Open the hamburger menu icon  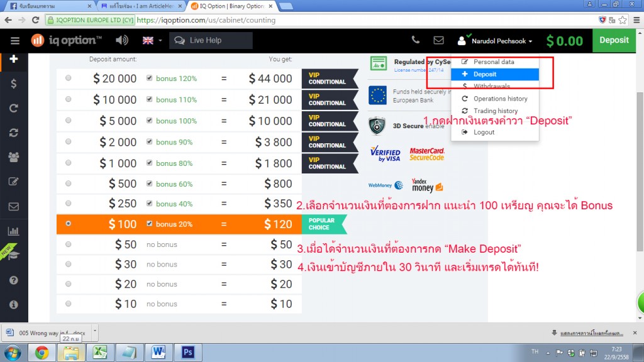point(15,40)
